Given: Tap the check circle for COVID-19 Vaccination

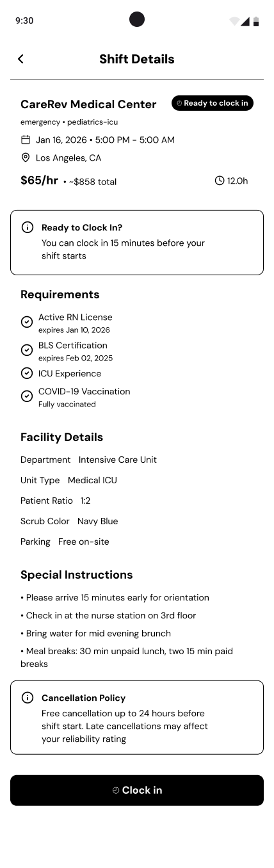Looking at the screenshot, I should [27, 396].
